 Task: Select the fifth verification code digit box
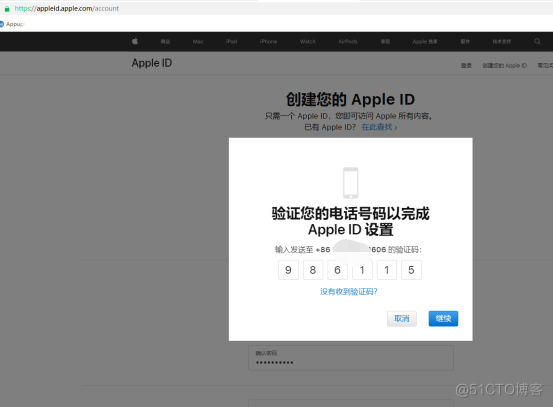(387, 270)
